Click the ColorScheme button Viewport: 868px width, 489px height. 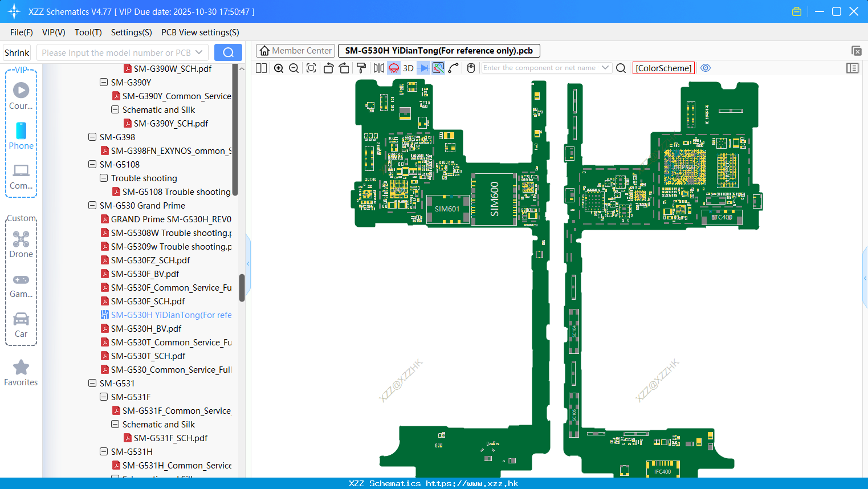coord(663,68)
